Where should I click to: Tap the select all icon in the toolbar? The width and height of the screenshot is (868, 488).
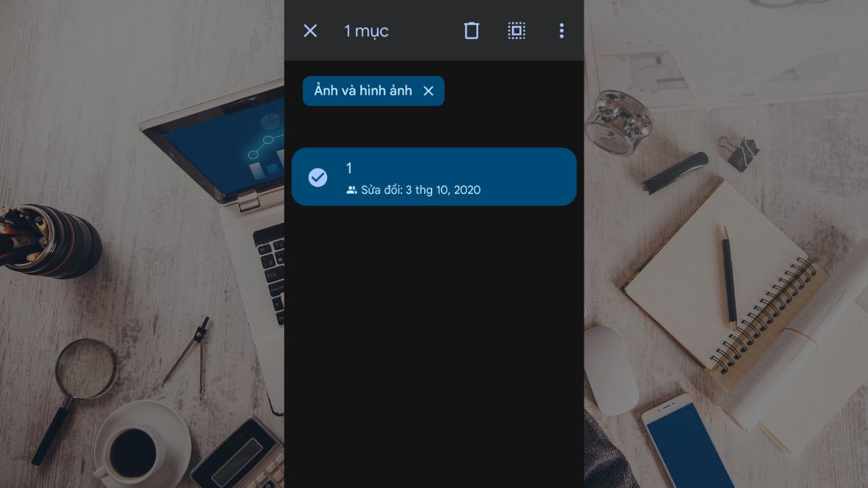pos(516,30)
